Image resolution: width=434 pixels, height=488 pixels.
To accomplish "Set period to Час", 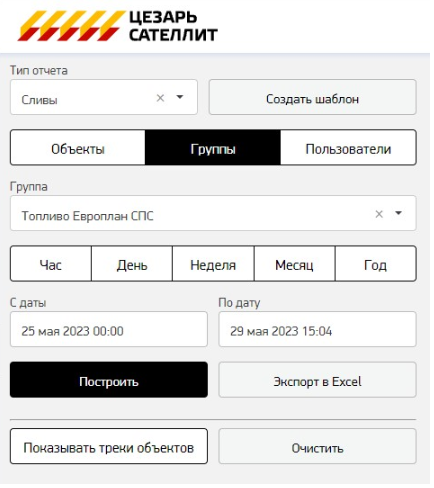I will pyautogui.click(x=51, y=264).
